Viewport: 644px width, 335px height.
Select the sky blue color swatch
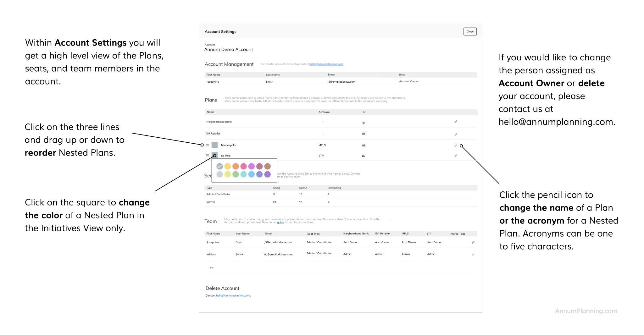click(251, 174)
